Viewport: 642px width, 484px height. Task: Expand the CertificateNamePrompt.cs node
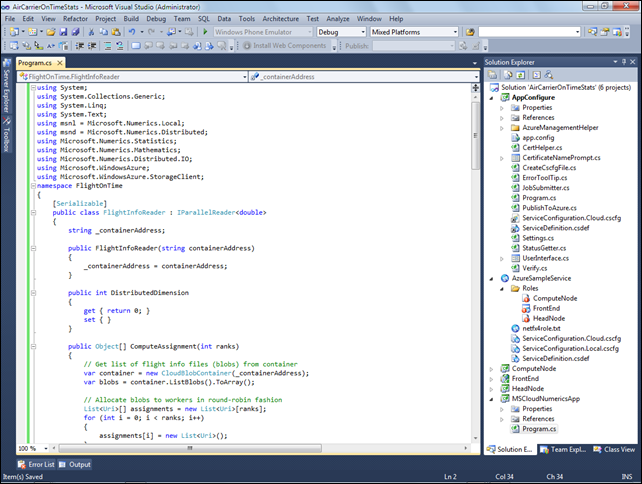502,158
